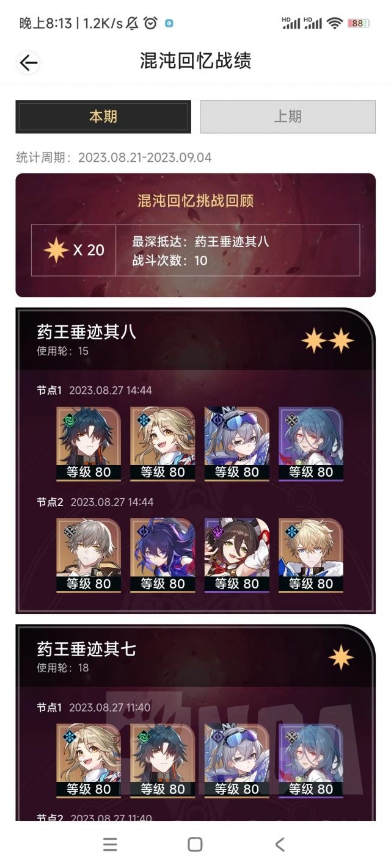This screenshot has width=391, height=868.
Task: Tap the Android home square button
Action: click(195, 844)
